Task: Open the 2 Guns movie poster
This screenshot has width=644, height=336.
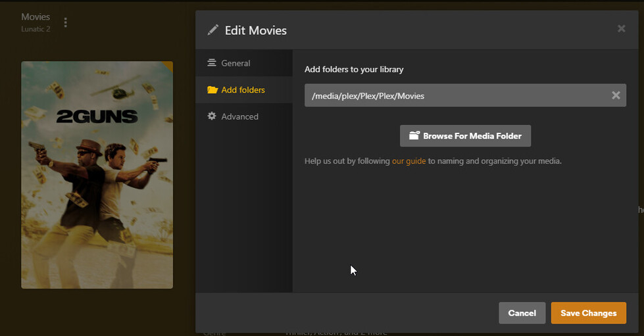Action: pyautogui.click(x=97, y=175)
